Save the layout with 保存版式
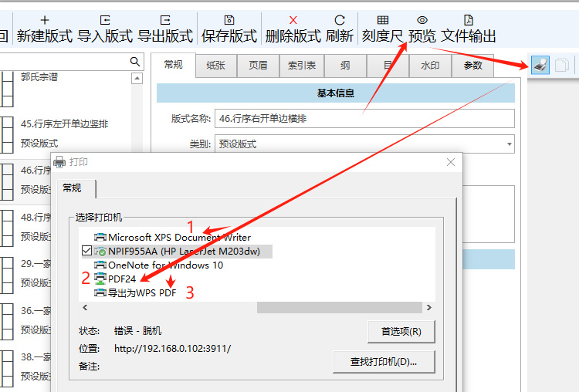This screenshot has height=392, width=579. 229,20
